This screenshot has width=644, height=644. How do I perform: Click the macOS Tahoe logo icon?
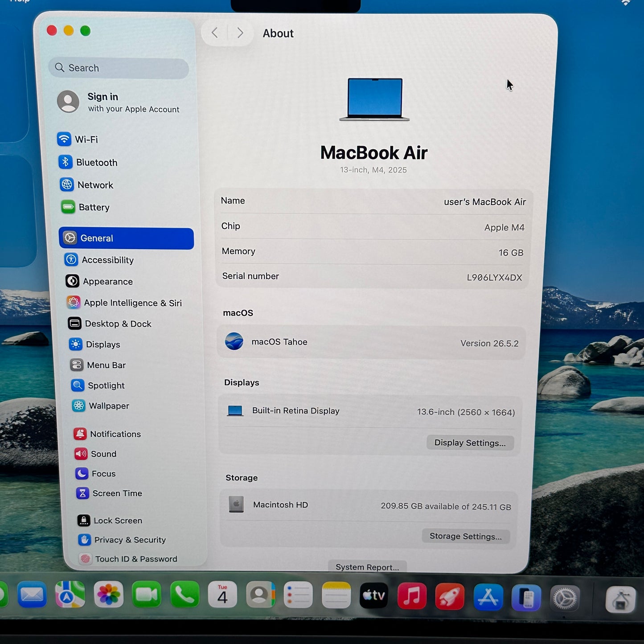[234, 341]
